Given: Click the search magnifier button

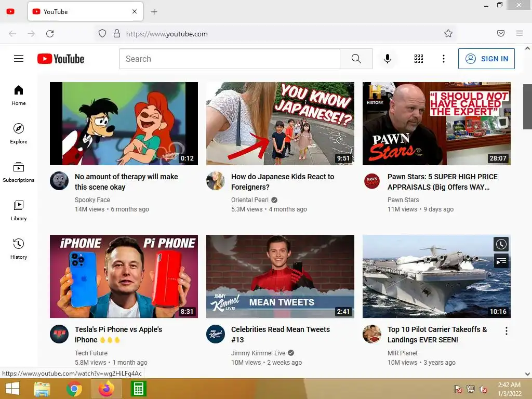Looking at the screenshot, I should (356, 59).
